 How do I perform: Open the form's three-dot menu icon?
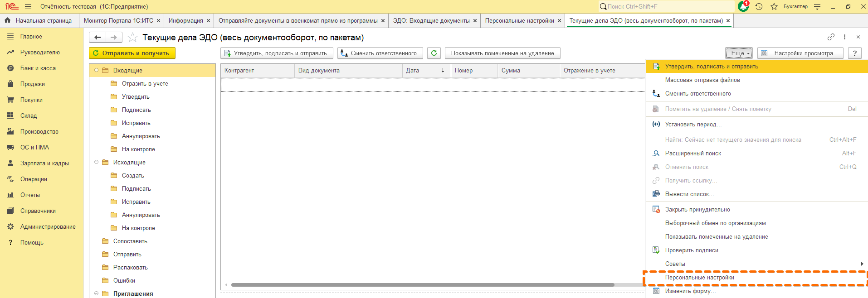(844, 37)
